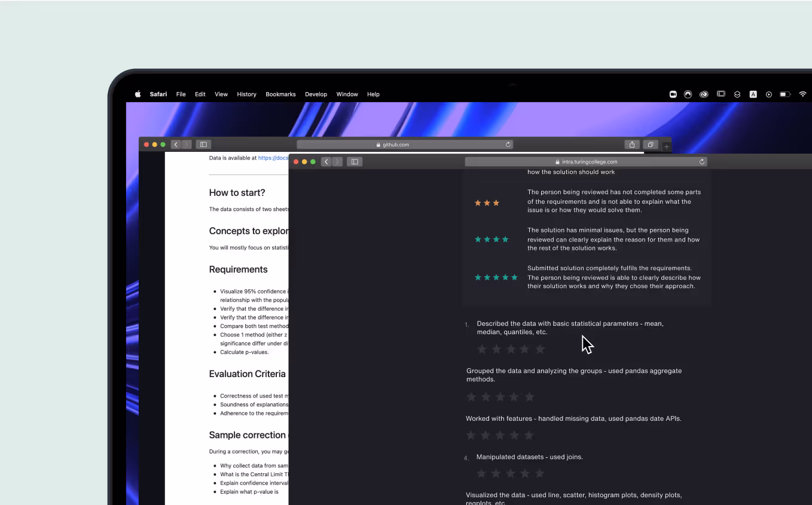The image size is (812, 505).
Task: Open the Develop menu
Action: coord(316,94)
